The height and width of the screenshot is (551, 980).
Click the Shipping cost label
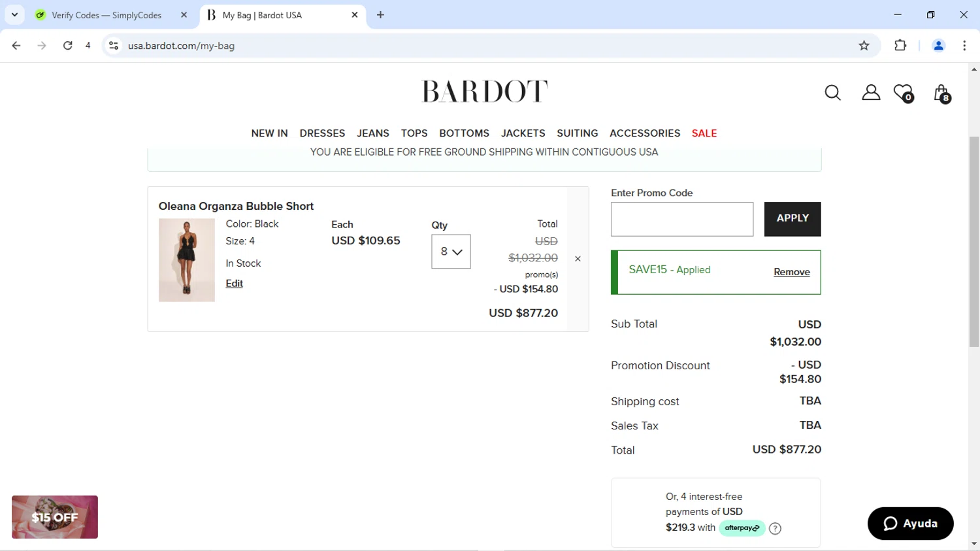pos(645,402)
